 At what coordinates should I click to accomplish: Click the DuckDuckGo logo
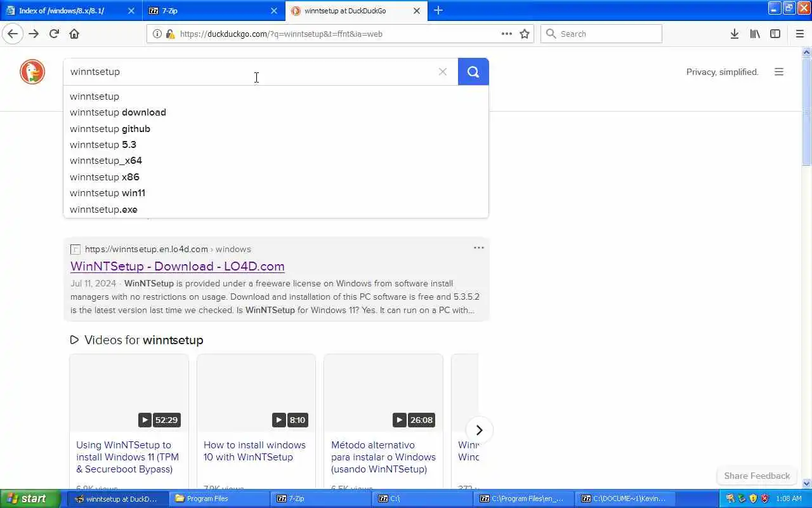[x=32, y=72]
